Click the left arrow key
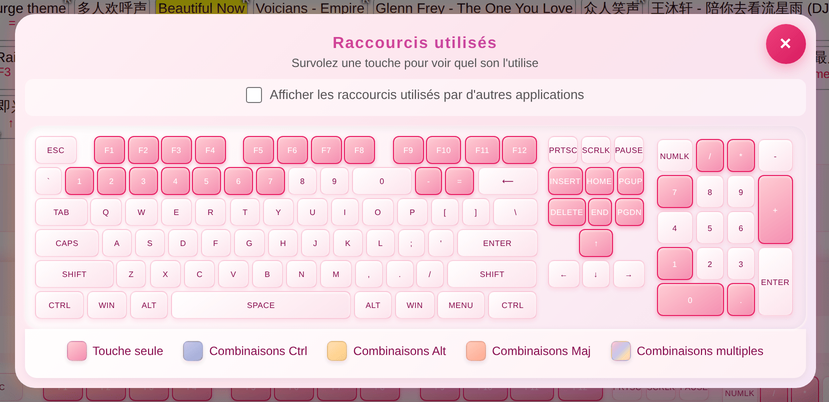 pyautogui.click(x=564, y=275)
